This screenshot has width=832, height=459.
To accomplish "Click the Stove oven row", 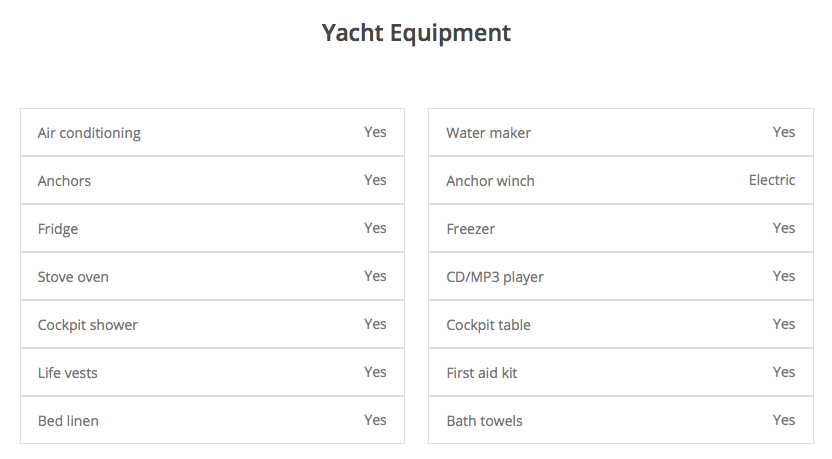I will (212, 276).
